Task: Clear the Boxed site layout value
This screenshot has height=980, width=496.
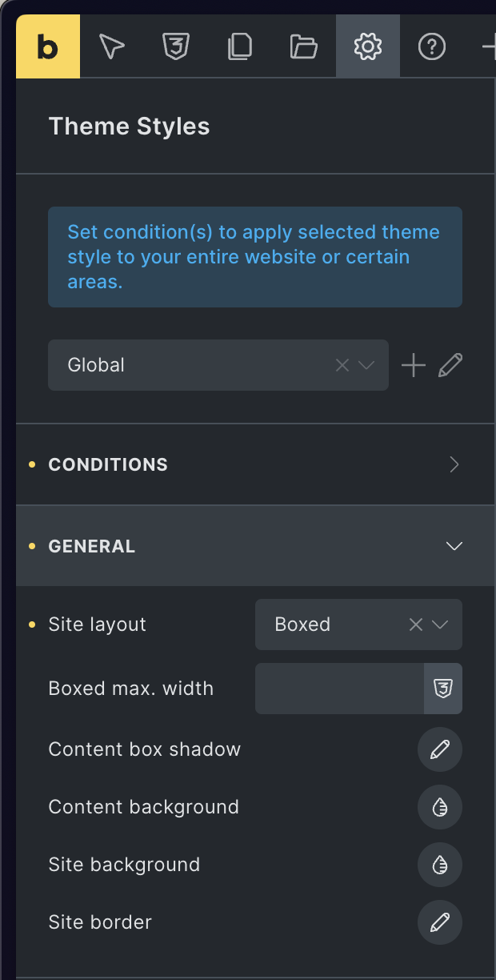Action: pos(416,625)
